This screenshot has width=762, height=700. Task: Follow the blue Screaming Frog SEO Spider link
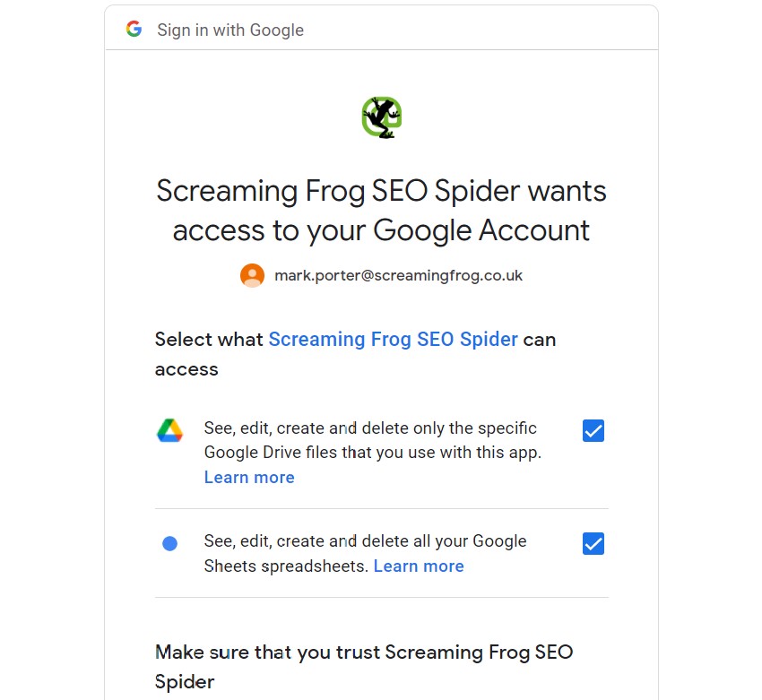click(x=394, y=339)
